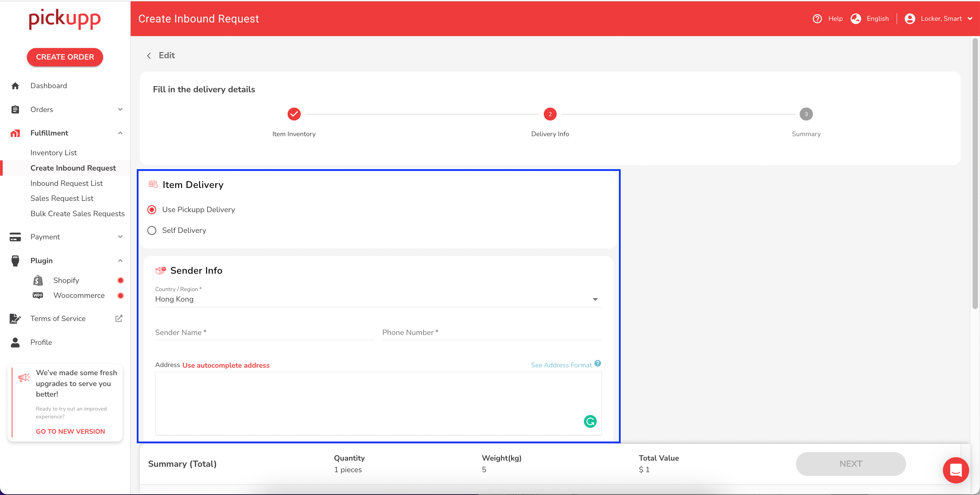
Task: Click the Help question mark icon
Action: 817,19
